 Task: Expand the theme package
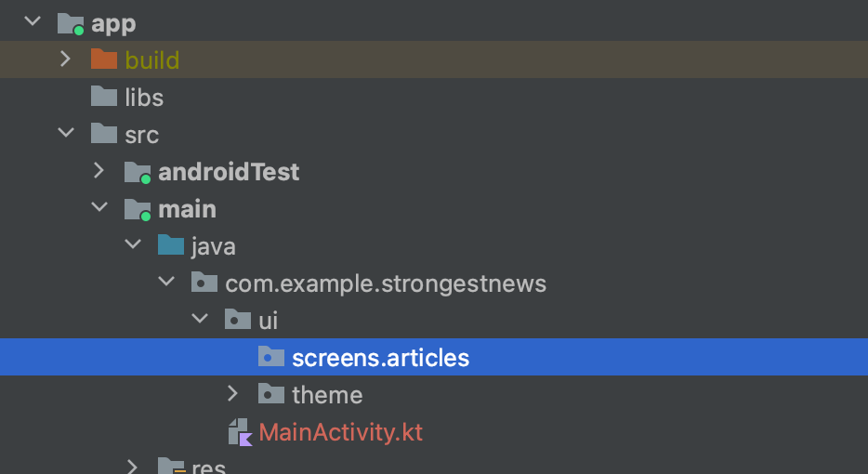tap(232, 393)
